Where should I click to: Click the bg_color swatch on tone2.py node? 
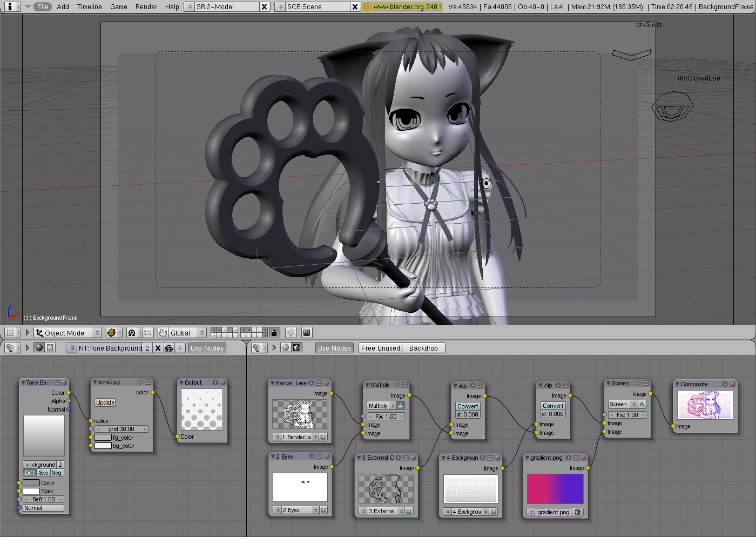[x=103, y=446]
